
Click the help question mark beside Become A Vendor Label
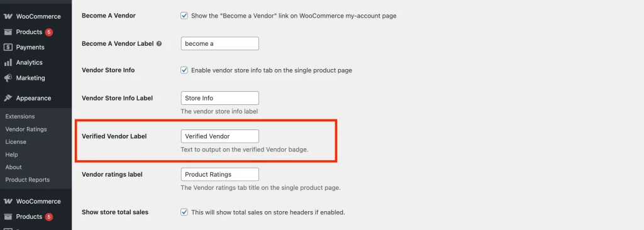click(159, 43)
